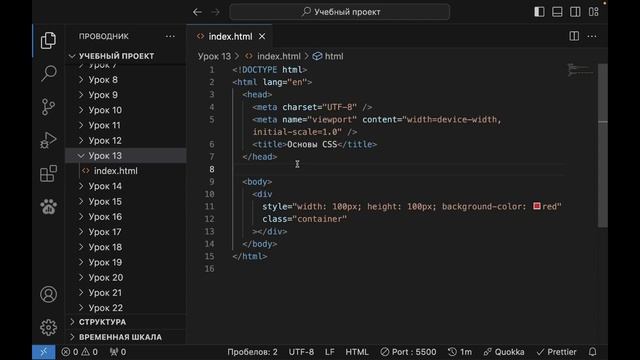Viewport: 640px width, 360px height.
Task: Expand the Урок 11 folder
Action: click(126, 125)
